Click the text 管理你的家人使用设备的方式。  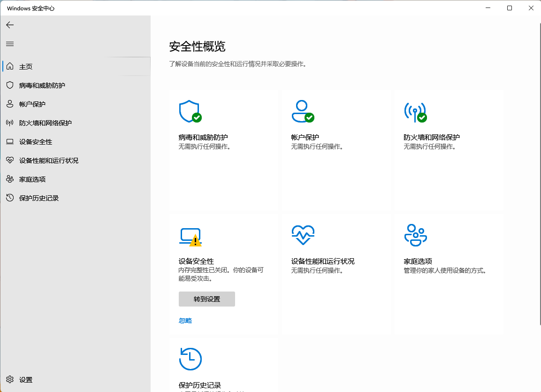point(445,270)
